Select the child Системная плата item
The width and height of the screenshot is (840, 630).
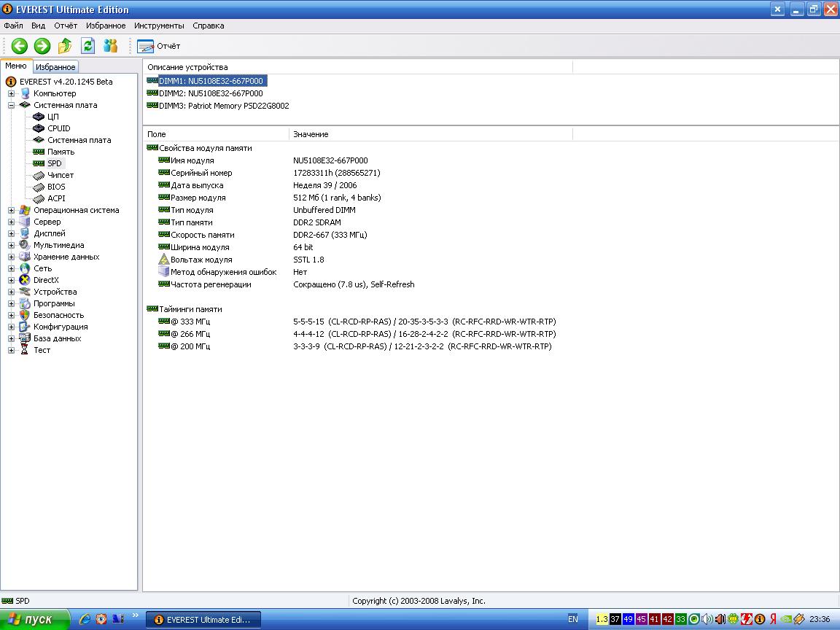pos(79,140)
